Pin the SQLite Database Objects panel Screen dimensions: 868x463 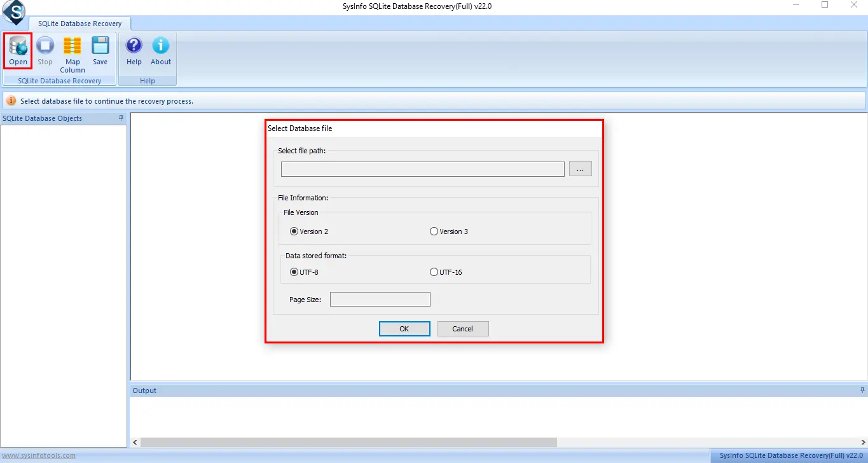121,118
